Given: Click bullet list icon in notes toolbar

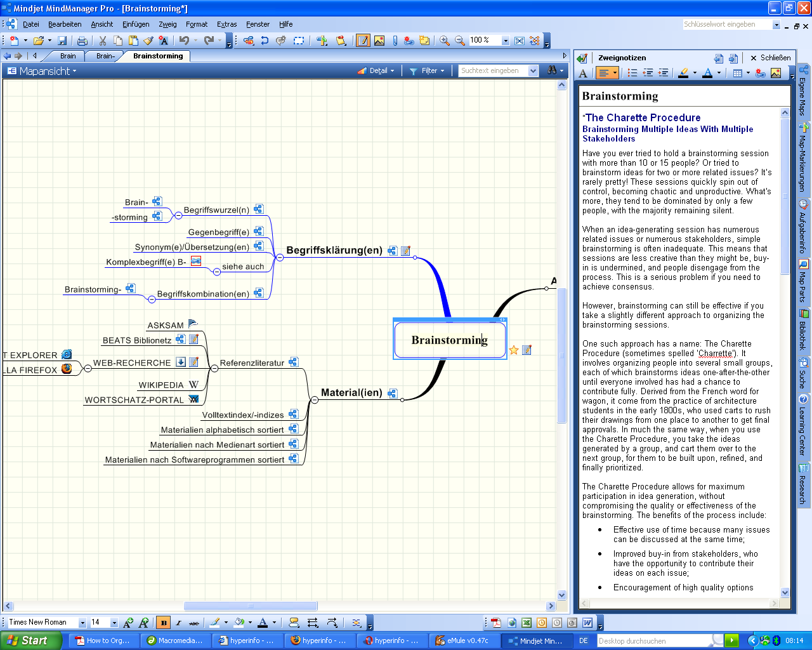Looking at the screenshot, I should pyautogui.click(x=632, y=73).
